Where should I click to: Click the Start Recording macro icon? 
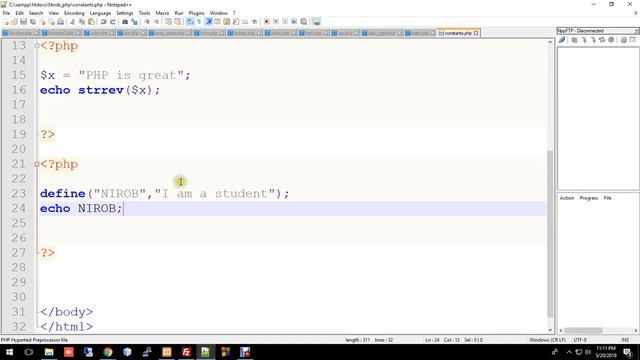coord(266,22)
